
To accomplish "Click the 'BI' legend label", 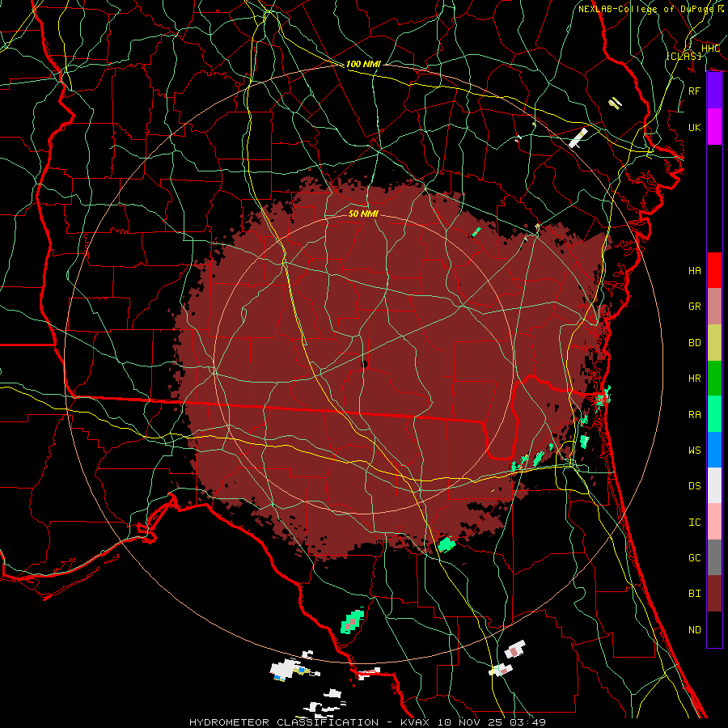I will 694,594.
